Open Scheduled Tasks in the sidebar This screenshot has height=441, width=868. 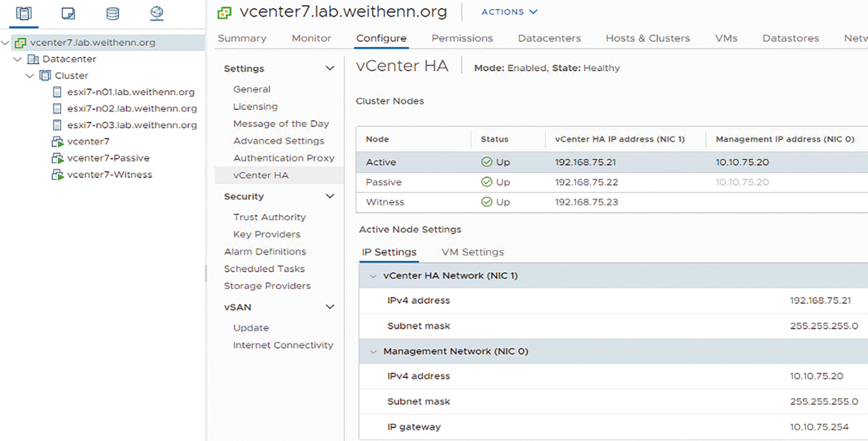click(x=264, y=269)
